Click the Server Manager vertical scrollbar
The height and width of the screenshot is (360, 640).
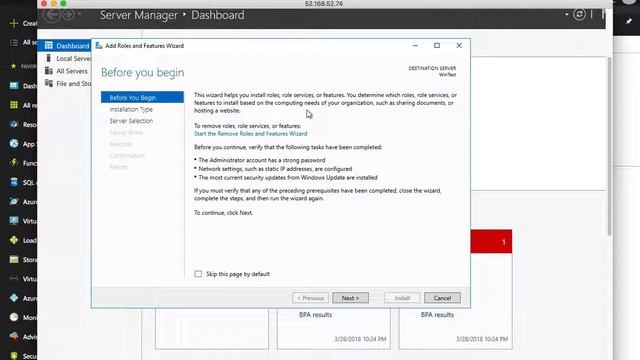coord(609,146)
